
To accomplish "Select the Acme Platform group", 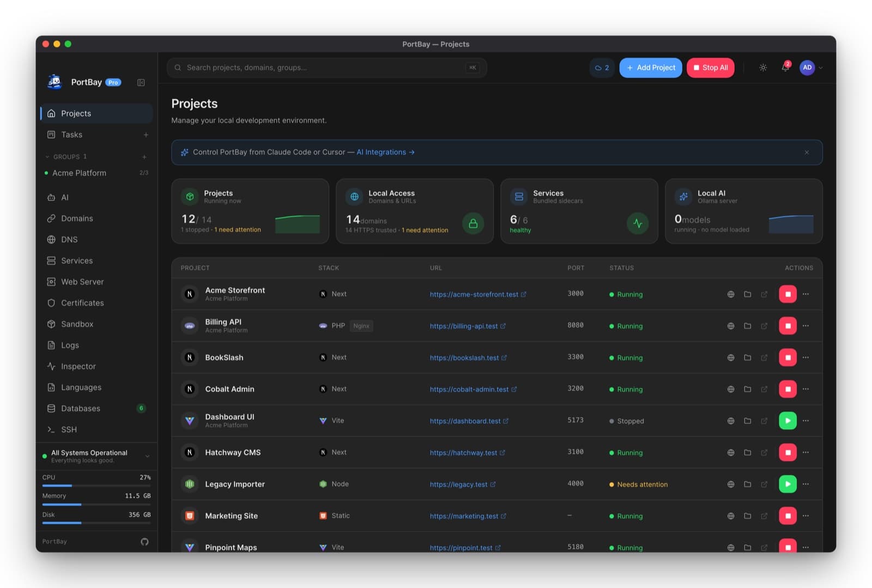I will pos(96,173).
